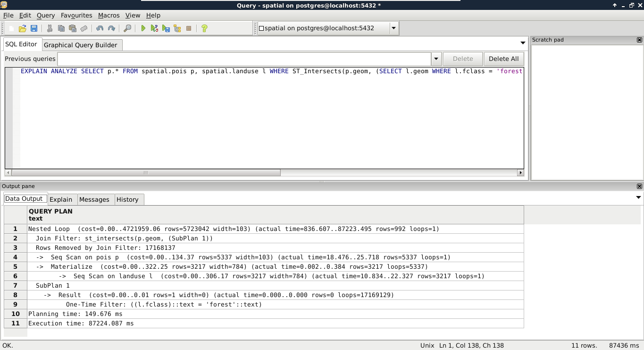644x350 pixels.
Task: Select row 11 header in the results grid
Action: [16, 324]
